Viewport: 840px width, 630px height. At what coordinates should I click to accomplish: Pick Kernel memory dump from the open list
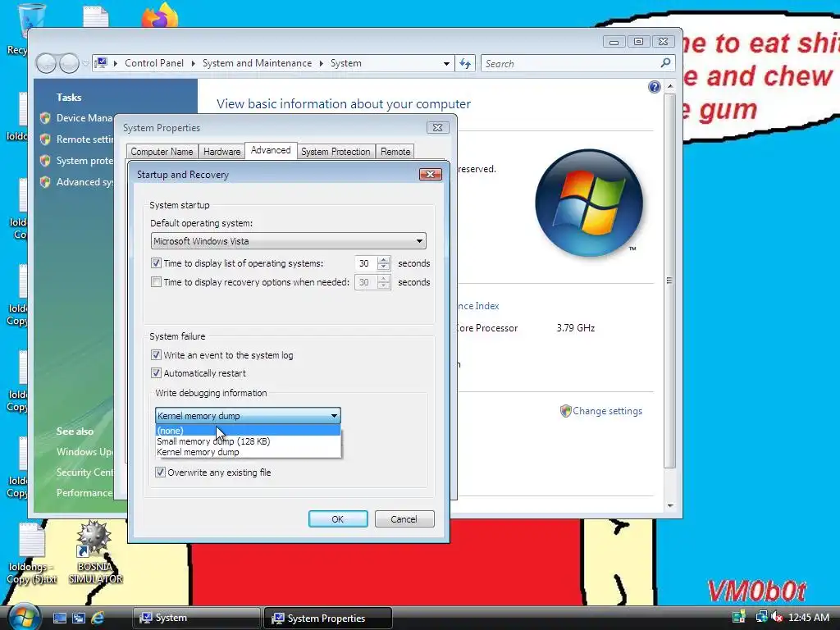point(248,452)
